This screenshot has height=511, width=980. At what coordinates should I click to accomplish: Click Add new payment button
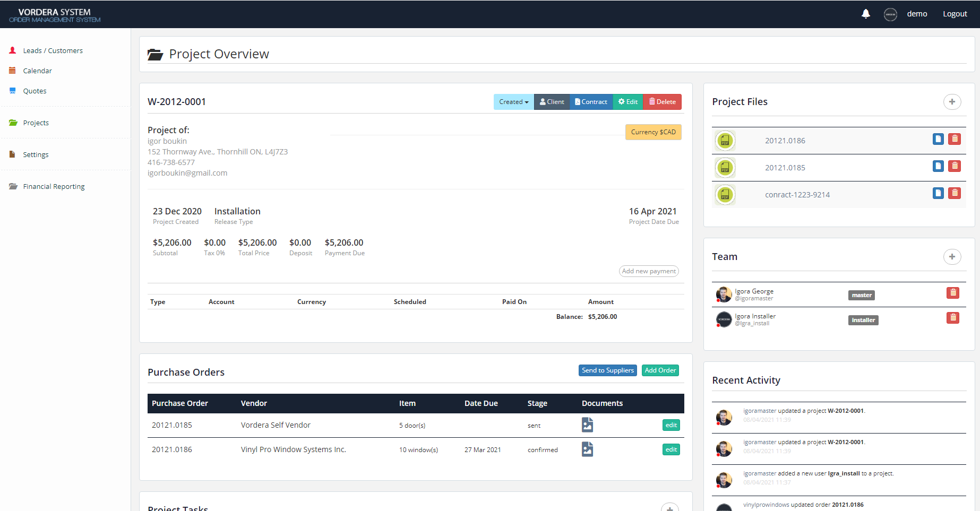click(649, 271)
